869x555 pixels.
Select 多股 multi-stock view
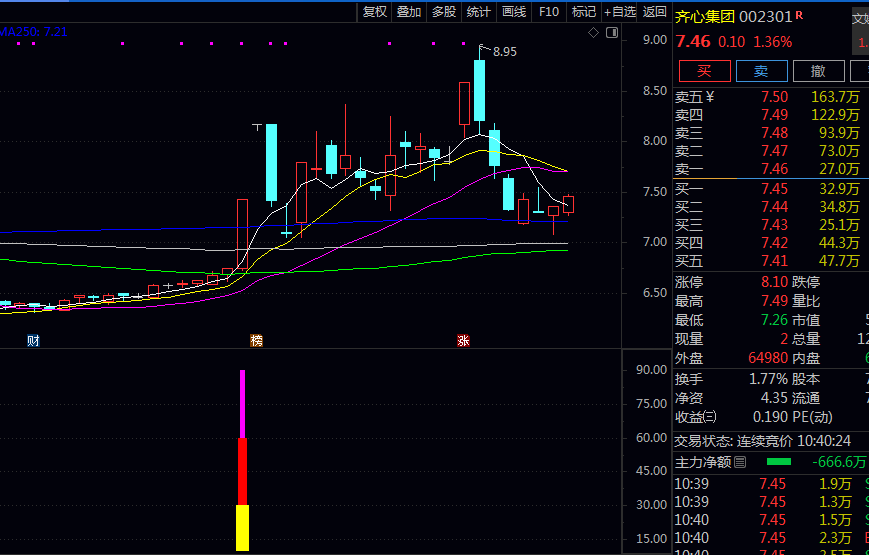tap(443, 12)
